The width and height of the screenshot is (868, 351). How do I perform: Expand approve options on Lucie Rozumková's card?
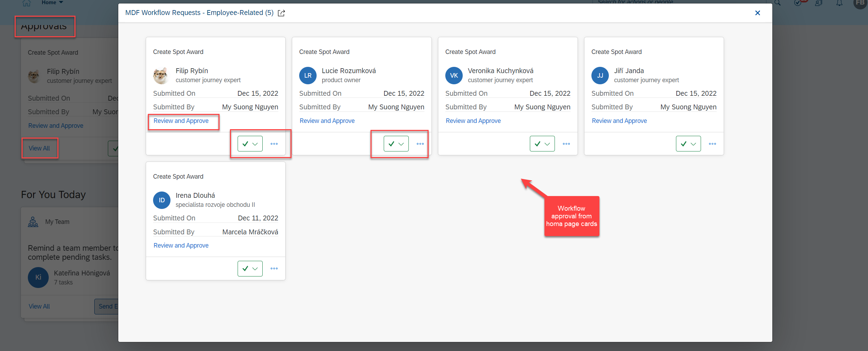click(401, 144)
